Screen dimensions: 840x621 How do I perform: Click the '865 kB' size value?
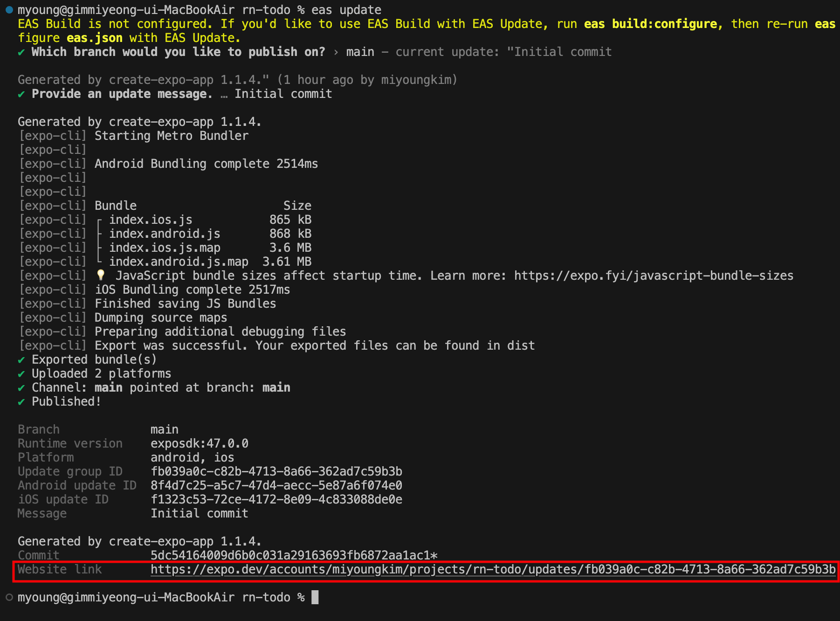tap(290, 220)
